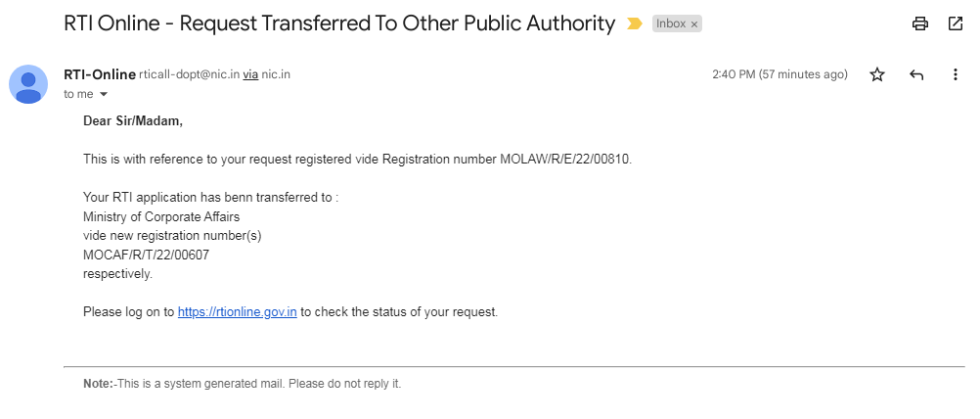980x419 pixels.
Task: Open email in new window
Action: coord(956,23)
